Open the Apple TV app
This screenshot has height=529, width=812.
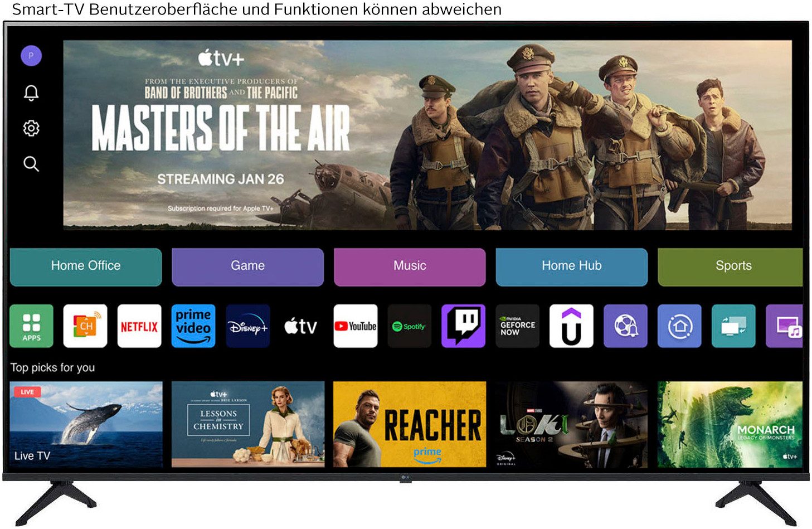click(x=301, y=326)
